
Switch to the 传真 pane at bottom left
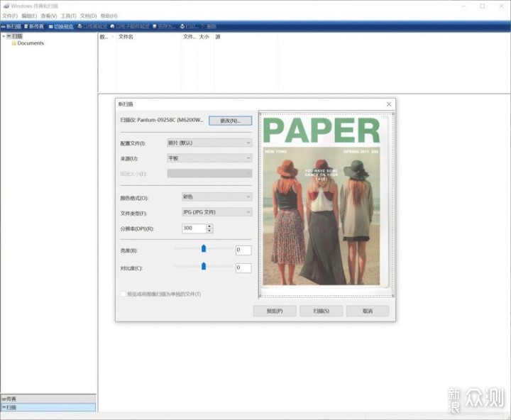pos(48,399)
